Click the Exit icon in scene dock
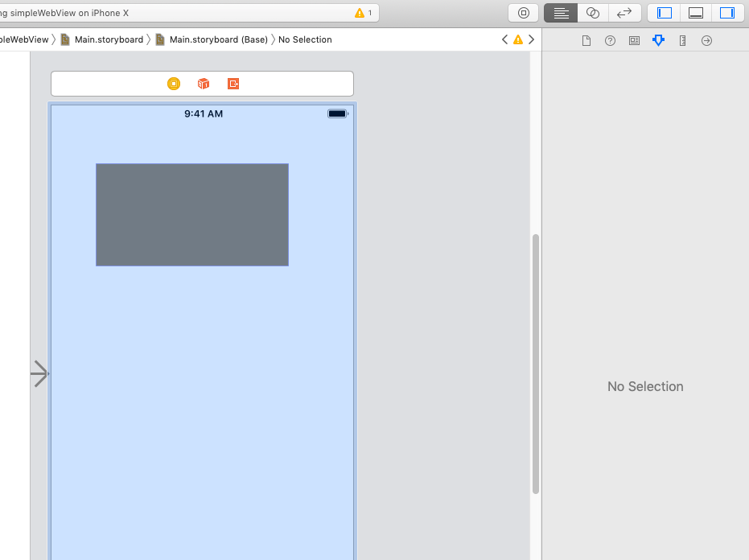749x560 pixels. 233,84
